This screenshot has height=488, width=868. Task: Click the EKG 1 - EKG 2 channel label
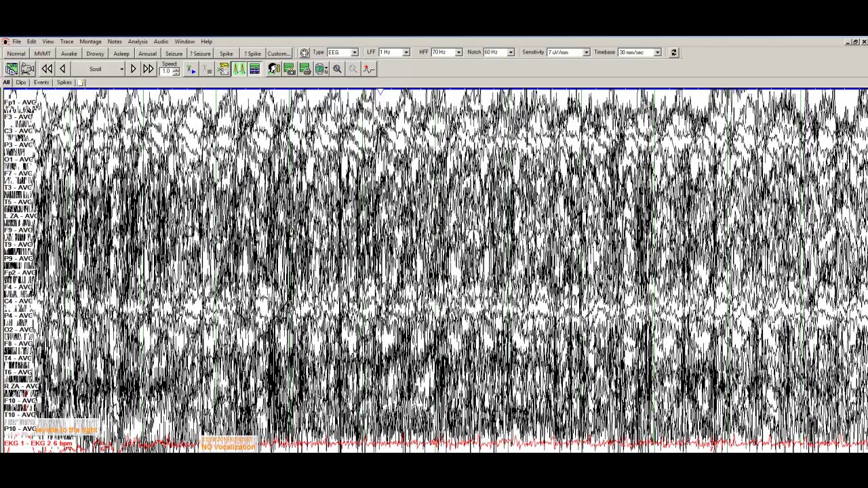click(37, 443)
